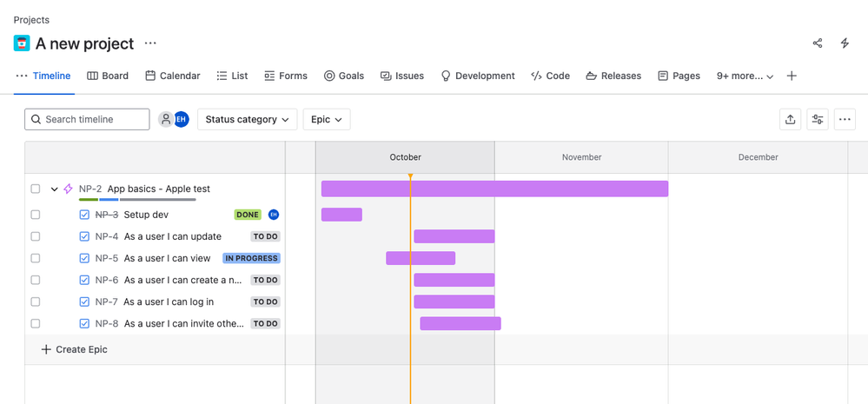This screenshot has height=404, width=868.
Task: Click the NP-3 Setup dev timeline bar
Action: click(341, 215)
